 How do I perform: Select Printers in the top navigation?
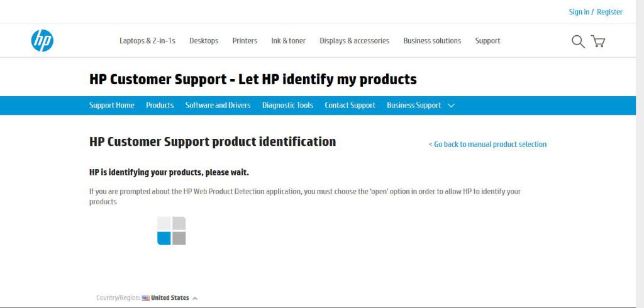pyautogui.click(x=245, y=41)
